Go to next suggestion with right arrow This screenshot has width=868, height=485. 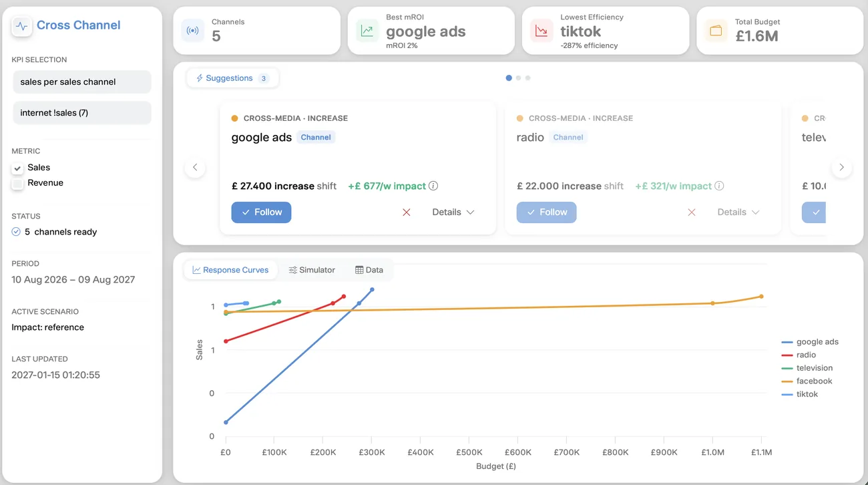[x=841, y=167]
